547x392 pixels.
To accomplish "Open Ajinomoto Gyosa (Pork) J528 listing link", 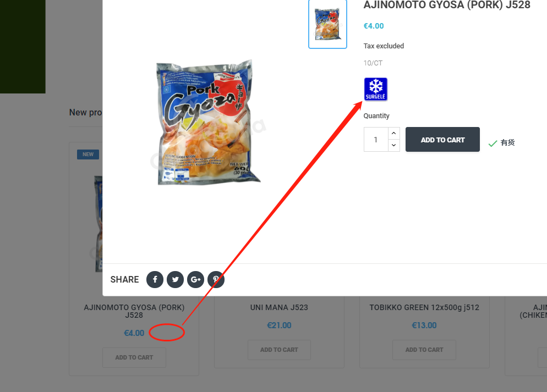I will click(x=134, y=311).
